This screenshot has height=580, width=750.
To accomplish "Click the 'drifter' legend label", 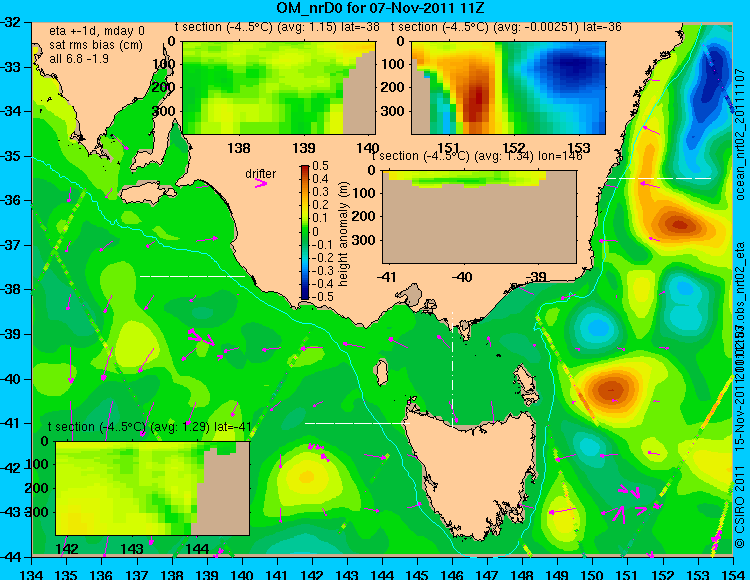I will [260, 174].
